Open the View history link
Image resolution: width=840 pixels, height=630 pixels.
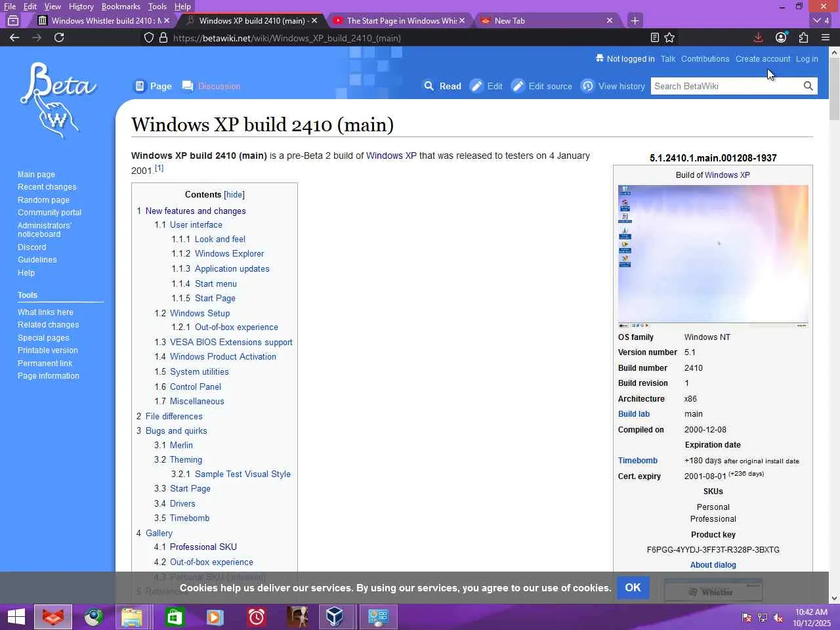(621, 86)
